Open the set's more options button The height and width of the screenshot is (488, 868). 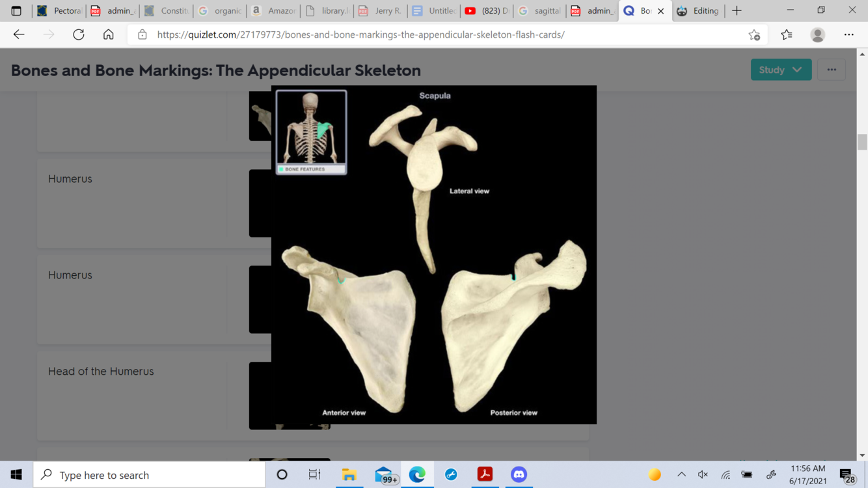[832, 70]
